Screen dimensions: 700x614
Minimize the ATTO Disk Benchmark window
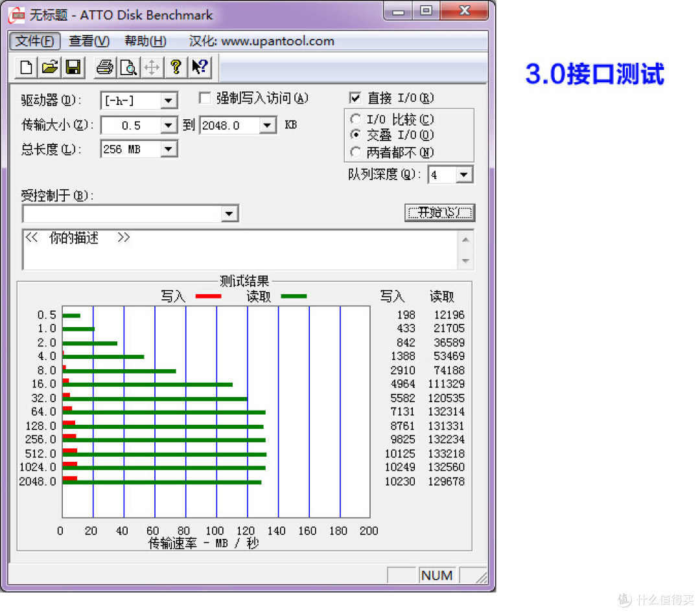pos(399,11)
